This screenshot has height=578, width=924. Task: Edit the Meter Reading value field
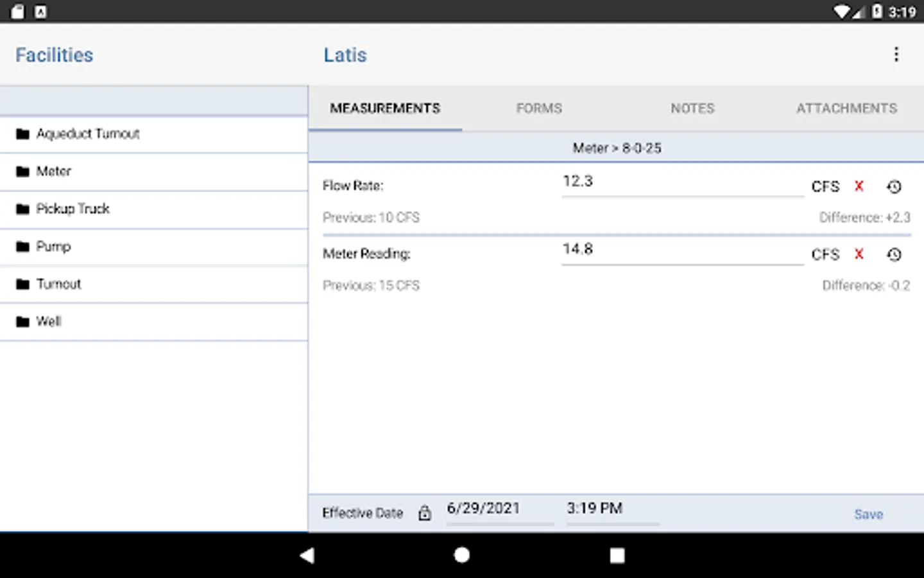coord(683,251)
